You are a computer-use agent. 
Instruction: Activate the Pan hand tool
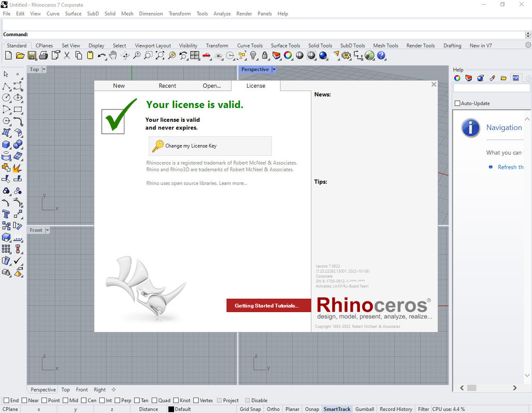coord(113,55)
